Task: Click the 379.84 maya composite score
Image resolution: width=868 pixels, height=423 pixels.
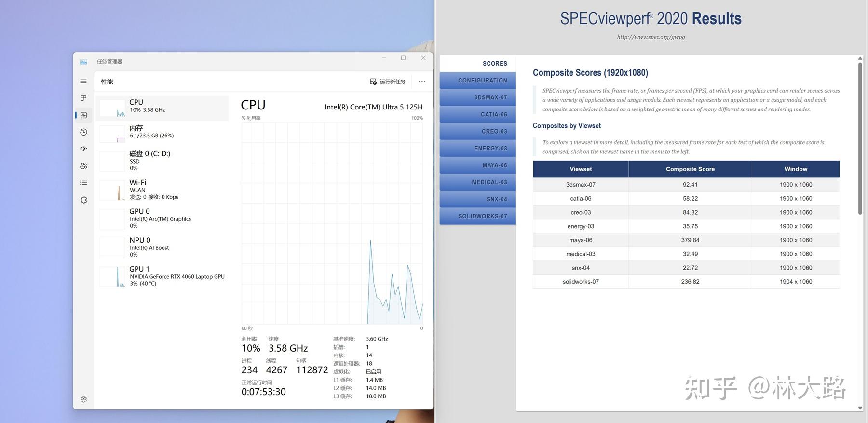Action: 690,240
